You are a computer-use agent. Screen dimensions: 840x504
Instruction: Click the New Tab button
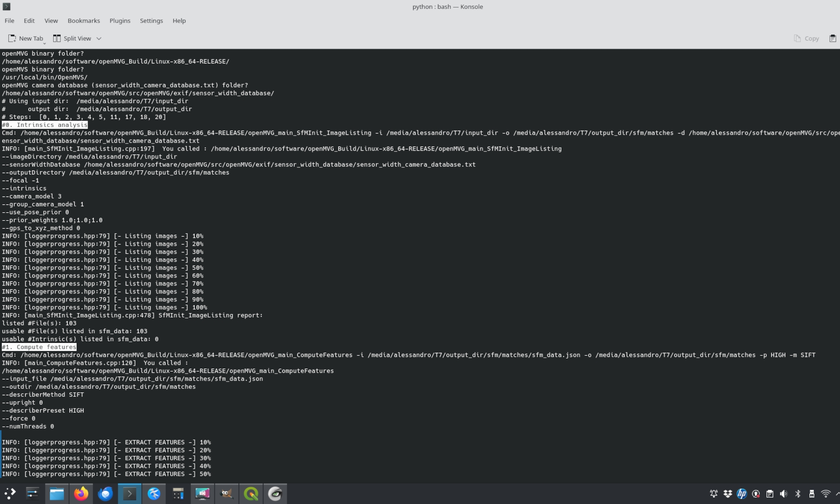coord(26,38)
